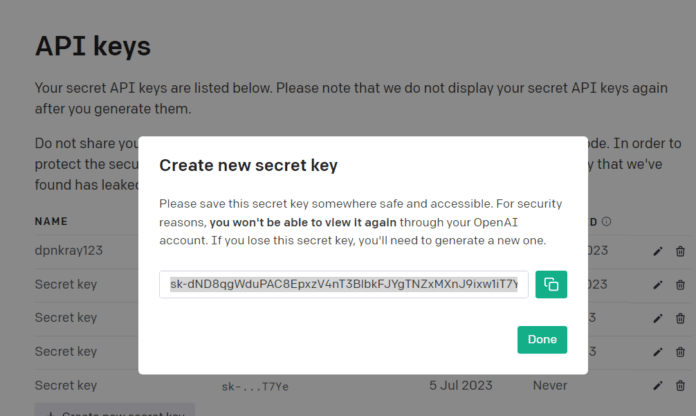Select the generated secret key text field

pos(344,284)
